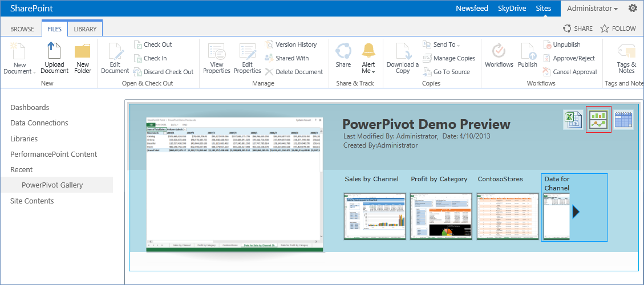
Task: Open Version History
Action: click(291, 44)
